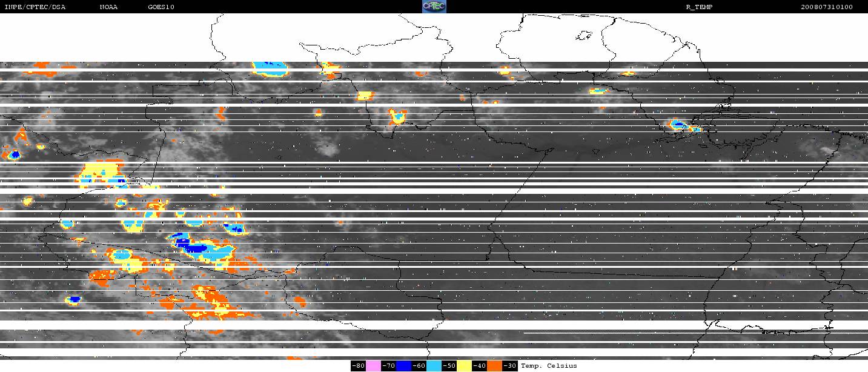Click the -40 legend label
The width and height of the screenshot is (868, 372).
pos(479,366)
